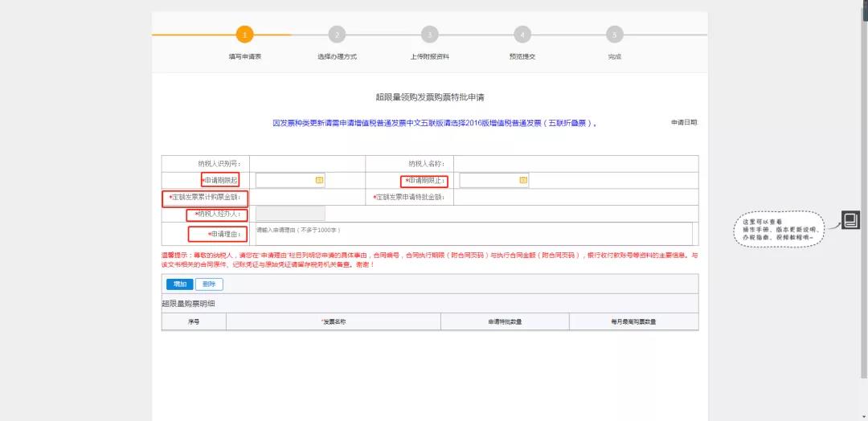The height and width of the screenshot is (421, 868).
Task: Click step 4 circle 预览提交
Action: pyautogui.click(x=522, y=35)
